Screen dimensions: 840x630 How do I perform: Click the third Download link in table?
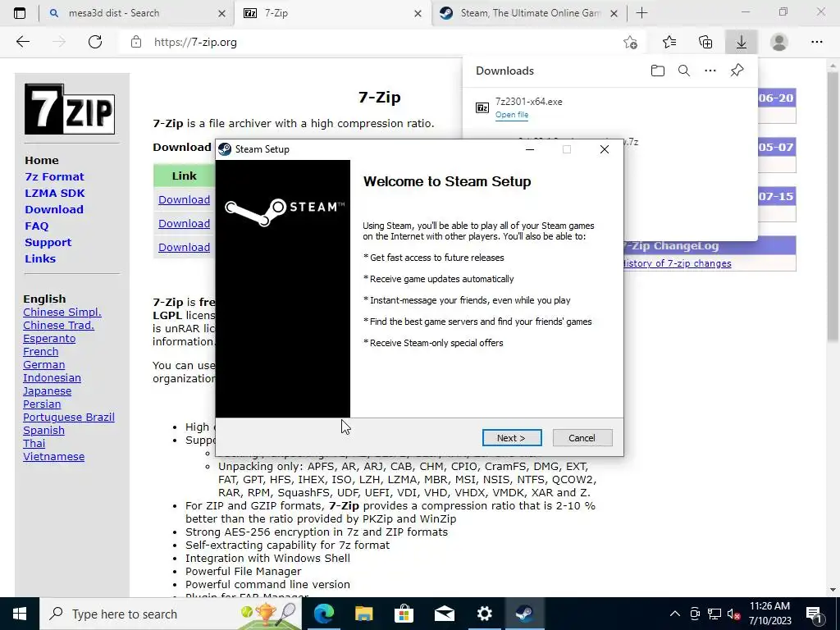[184, 247]
